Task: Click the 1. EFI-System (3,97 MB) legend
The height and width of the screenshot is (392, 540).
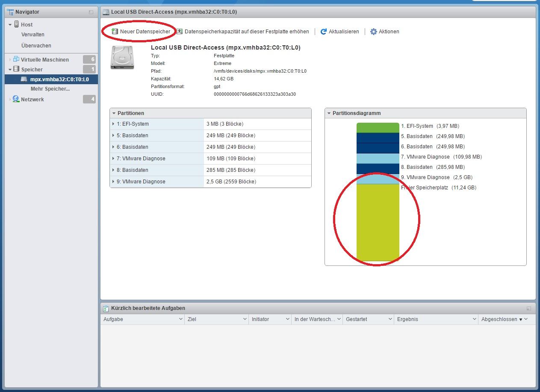Action: tap(430, 126)
